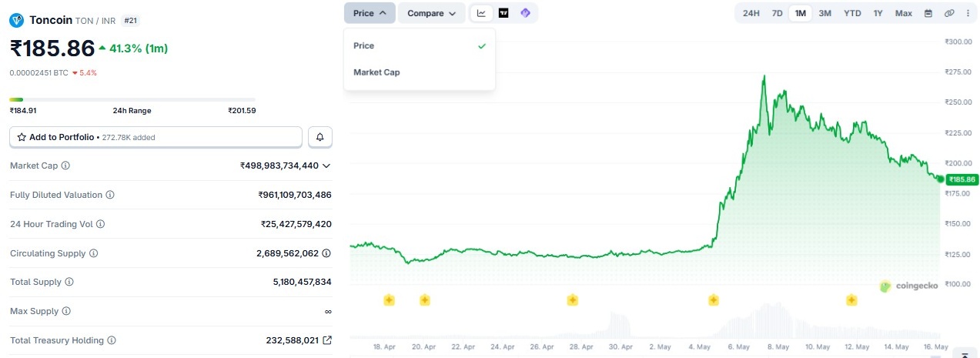The image size is (980, 358).
Task: Open the Compare dropdown
Action: point(431,13)
